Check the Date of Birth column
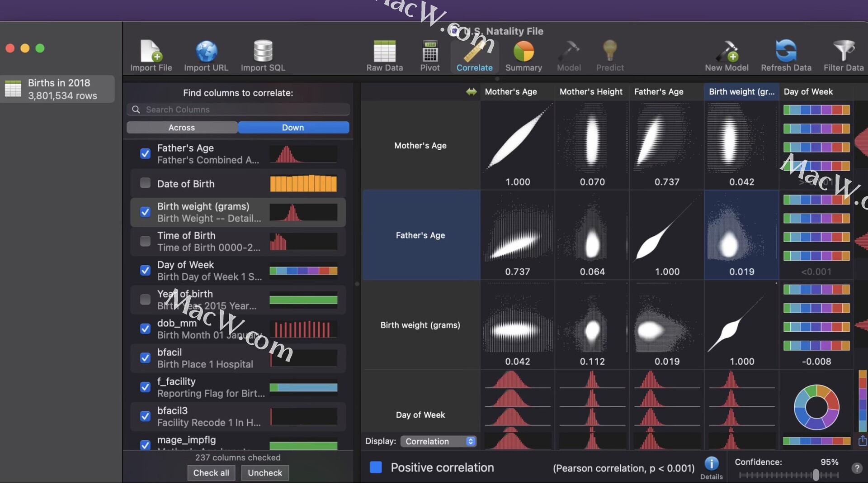Image resolution: width=868 pixels, height=486 pixels. tap(145, 183)
